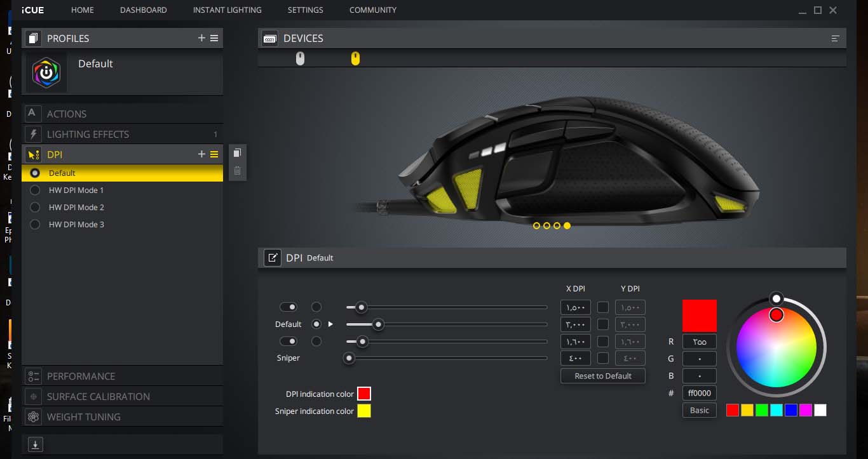
Task: Add a new DPI preset with plus
Action: [x=201, y=154]
